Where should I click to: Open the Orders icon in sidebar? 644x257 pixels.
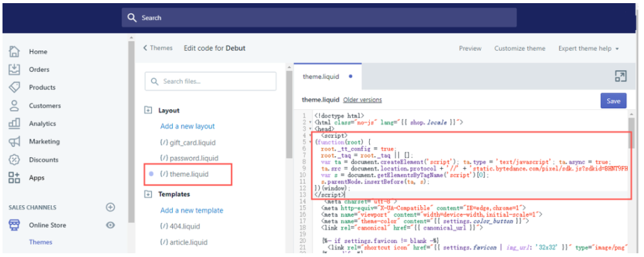tap(14, 69)
